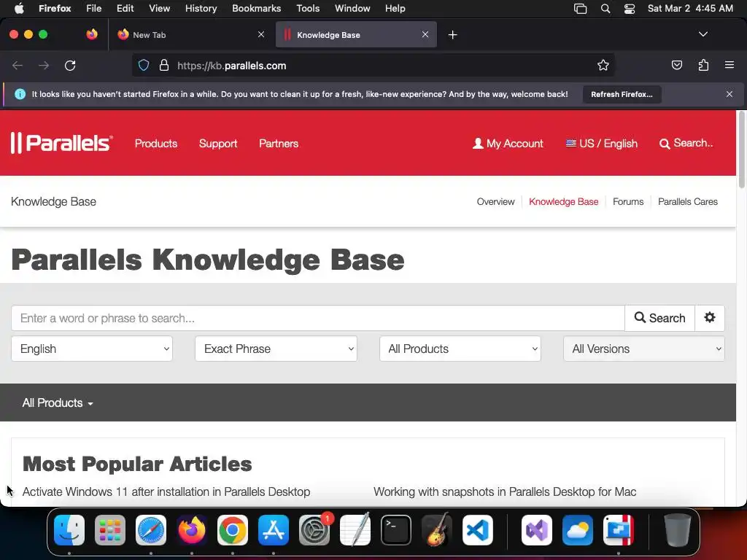747x560 pixels.
Task: Open App Store from the Dock
Action: coord(274,530)
